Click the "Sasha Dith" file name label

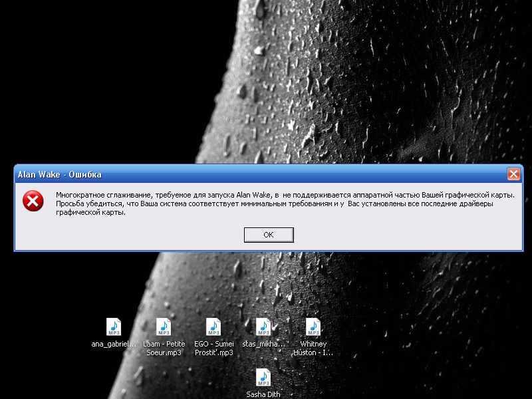click(x=263, y=394)
